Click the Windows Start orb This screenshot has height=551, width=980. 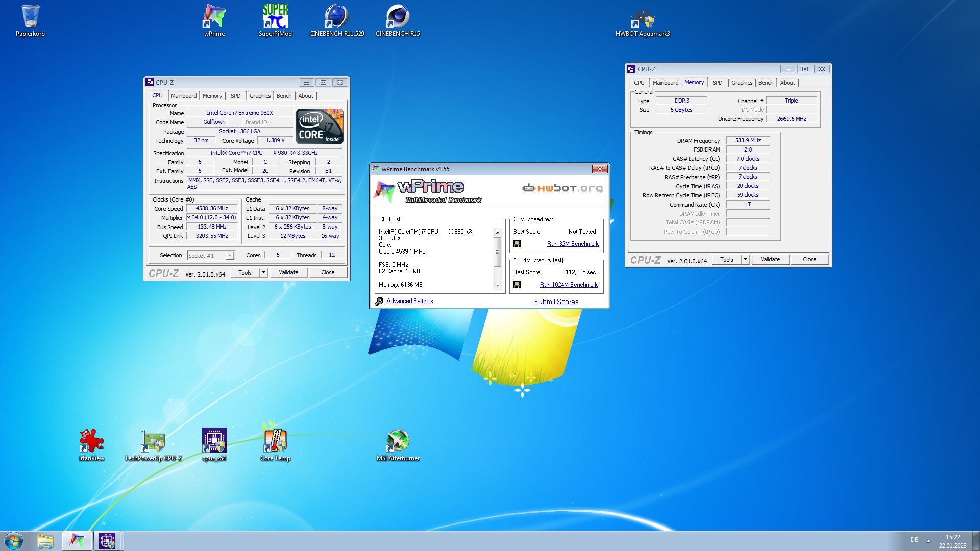tap(14, 541)
